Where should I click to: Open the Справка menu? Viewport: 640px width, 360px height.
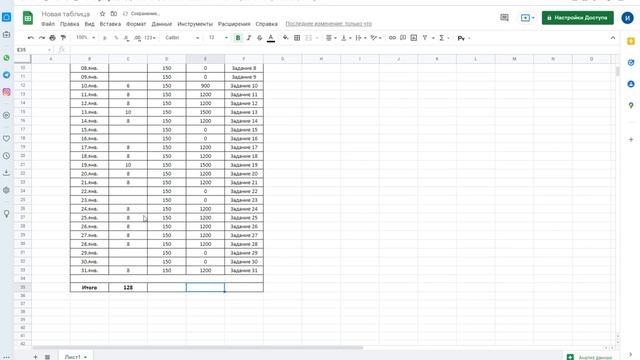[267, 24]
